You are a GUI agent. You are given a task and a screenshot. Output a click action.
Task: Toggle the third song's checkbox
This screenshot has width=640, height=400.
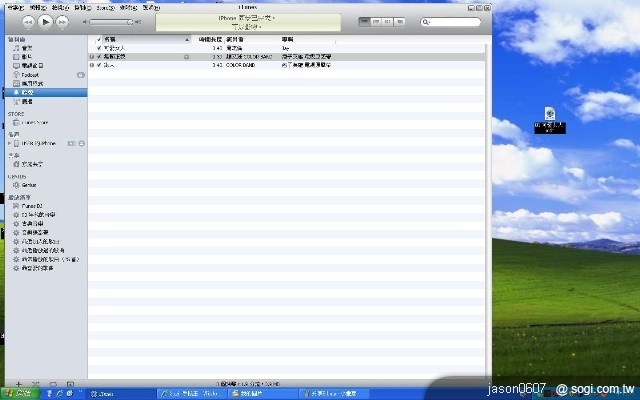pyautogui.click(x=98, y=65)
